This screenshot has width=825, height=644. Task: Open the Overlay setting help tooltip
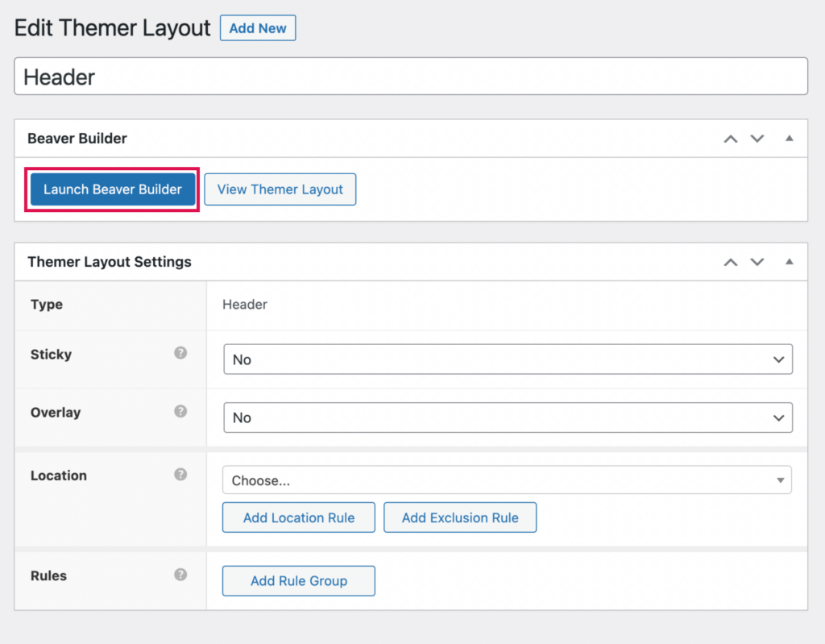click(180, 411)
